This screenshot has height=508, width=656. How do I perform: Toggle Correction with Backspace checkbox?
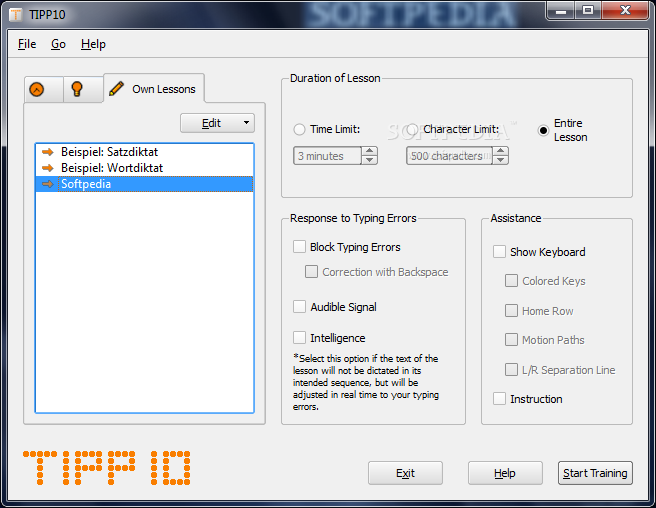pyautogui.click(x=311, y=272)
